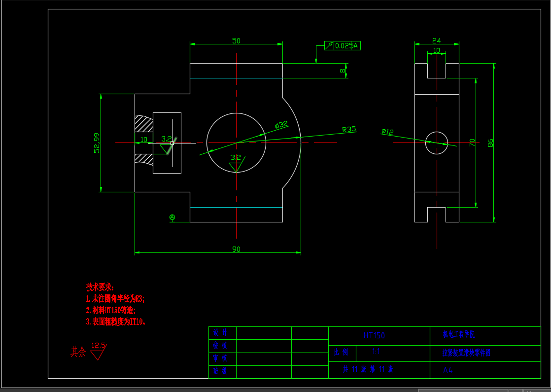Select the 50 width dimension text
The height and width of the screenshot is (392, 551).
236,41
